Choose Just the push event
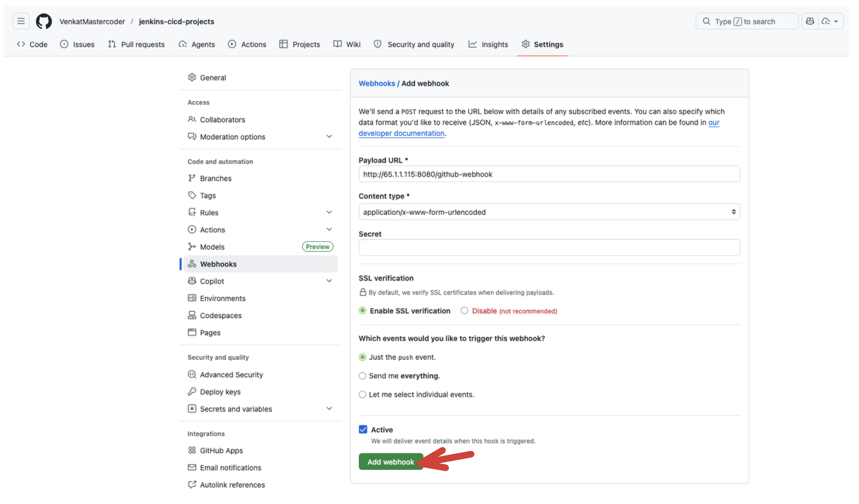This screenshot has width=859, height=504. coord(362,357)
